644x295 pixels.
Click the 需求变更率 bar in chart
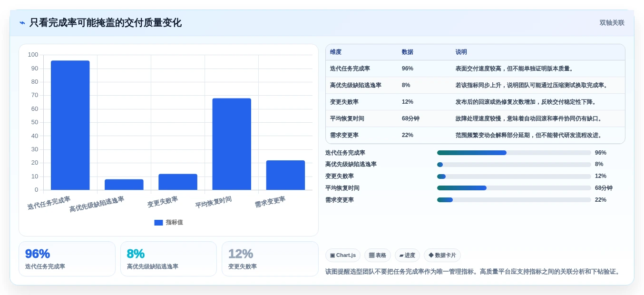tap(285, 175)
